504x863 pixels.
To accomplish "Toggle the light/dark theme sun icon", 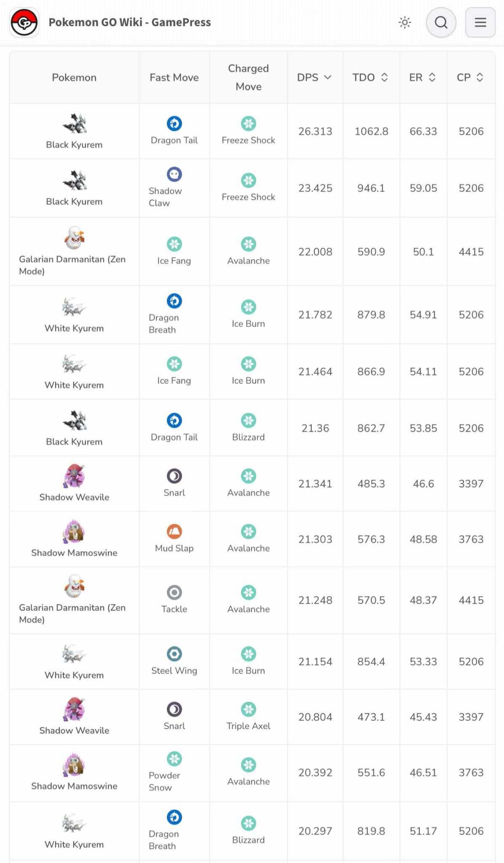I will (x=405, y=22).
